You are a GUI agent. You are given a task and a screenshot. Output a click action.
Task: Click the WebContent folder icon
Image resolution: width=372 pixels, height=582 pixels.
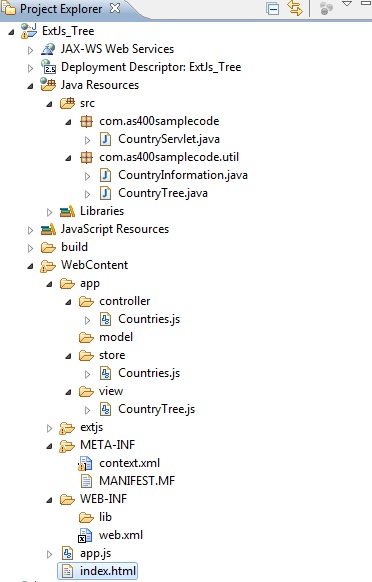point(48,266)
